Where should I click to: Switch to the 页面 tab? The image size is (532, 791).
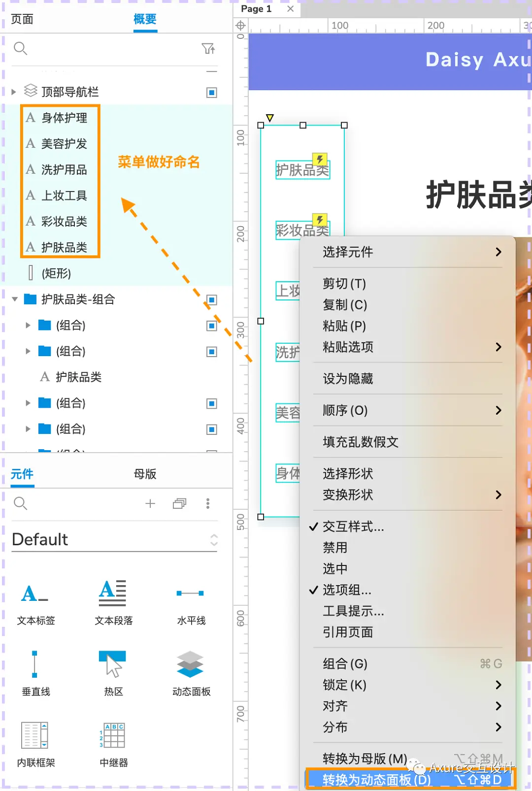(22, 19)
